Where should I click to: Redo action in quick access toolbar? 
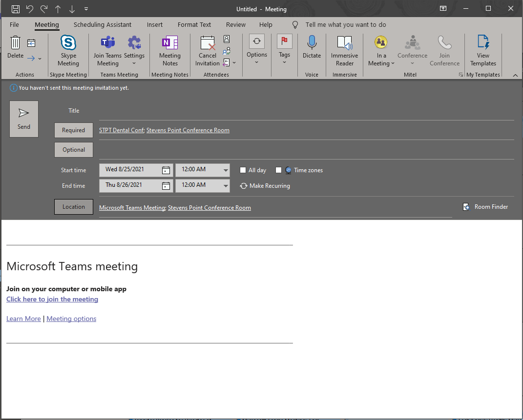tap(43, 9)
